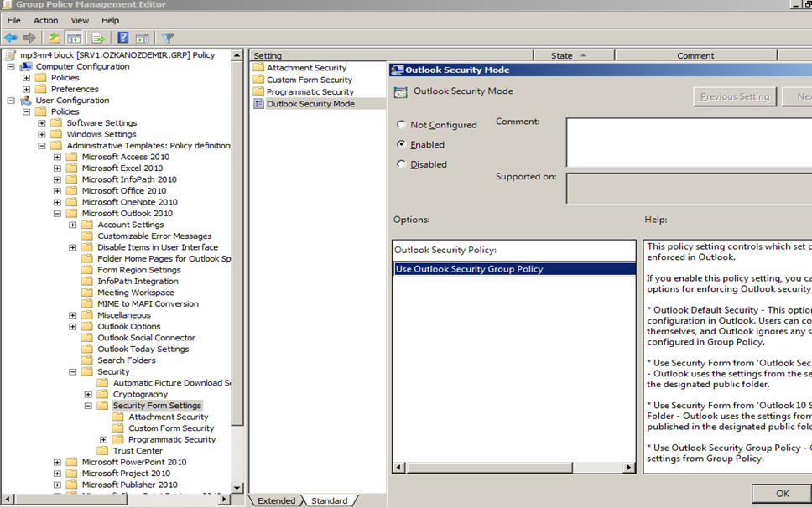
Task: Select Custom Form Security in the tree
Action: (x=171, y=428)
